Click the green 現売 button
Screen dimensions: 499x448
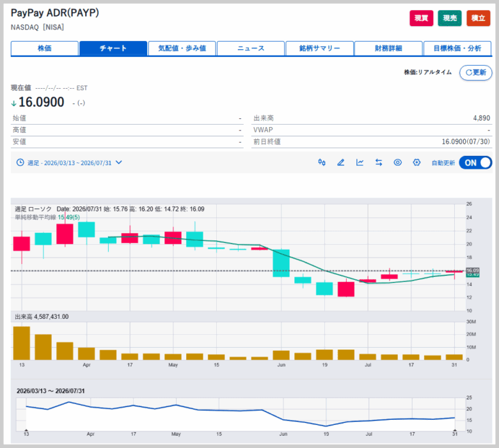pyautogui.click(x=449, y=18)
